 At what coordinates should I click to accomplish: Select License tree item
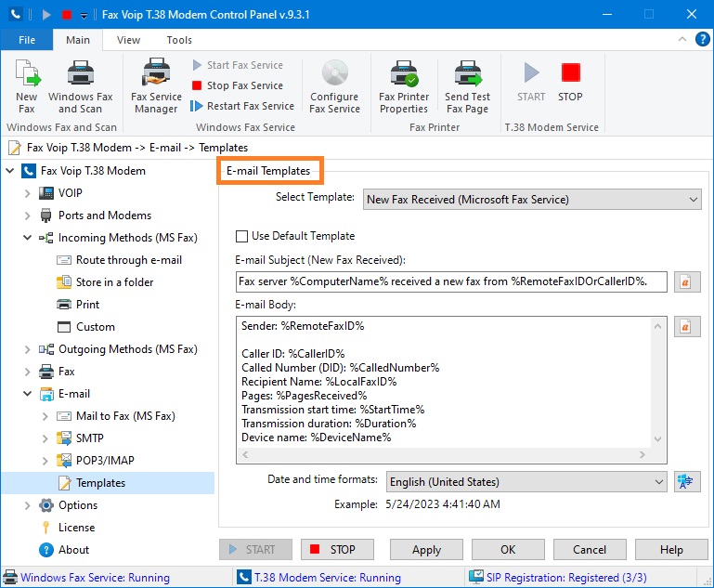(68, 528)
